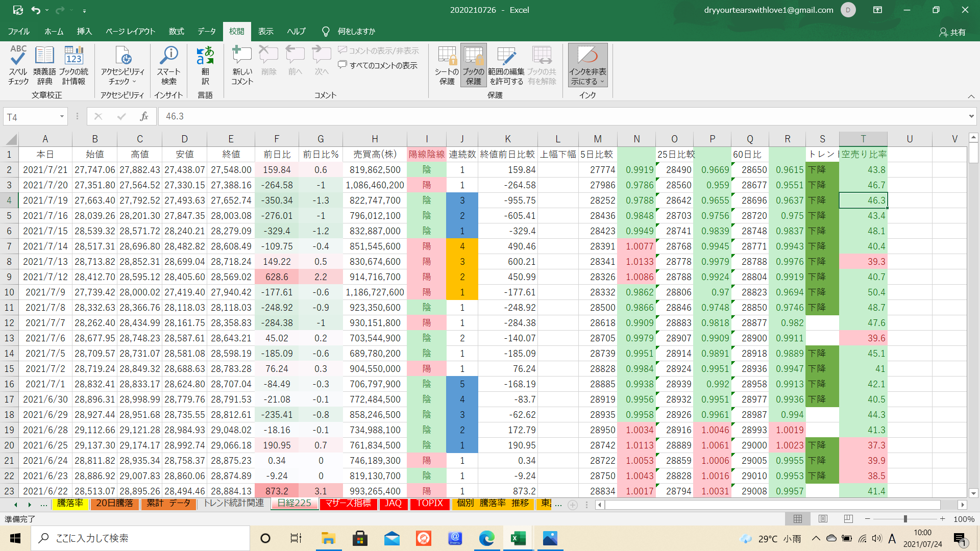This screenshot has width=980, height=551.
Task: Click the zoom slider handle in status bar
Action: (x=905, y=519)
